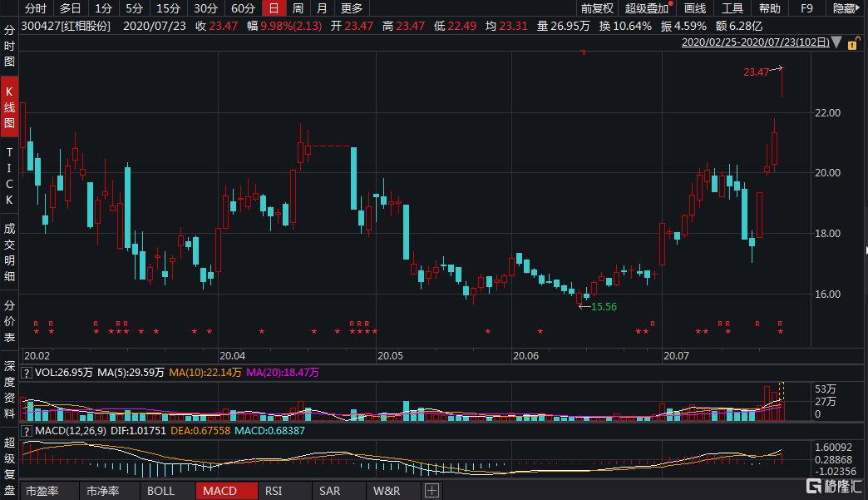Open 超级叠加 overlay feature
Viewport: 868px width, 500px height.
click(x=647, y=8)
